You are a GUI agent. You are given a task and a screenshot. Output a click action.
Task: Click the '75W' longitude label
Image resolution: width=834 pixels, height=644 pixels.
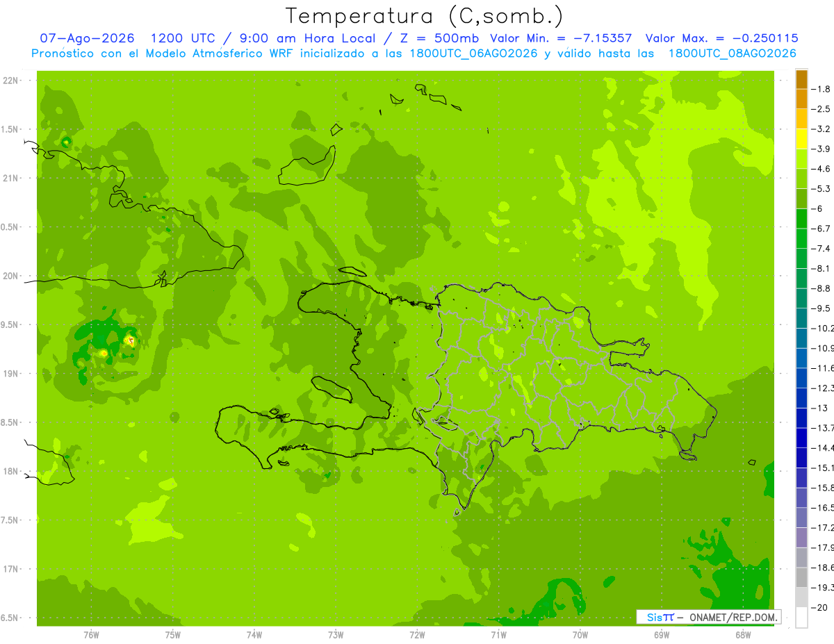(172, 635)
